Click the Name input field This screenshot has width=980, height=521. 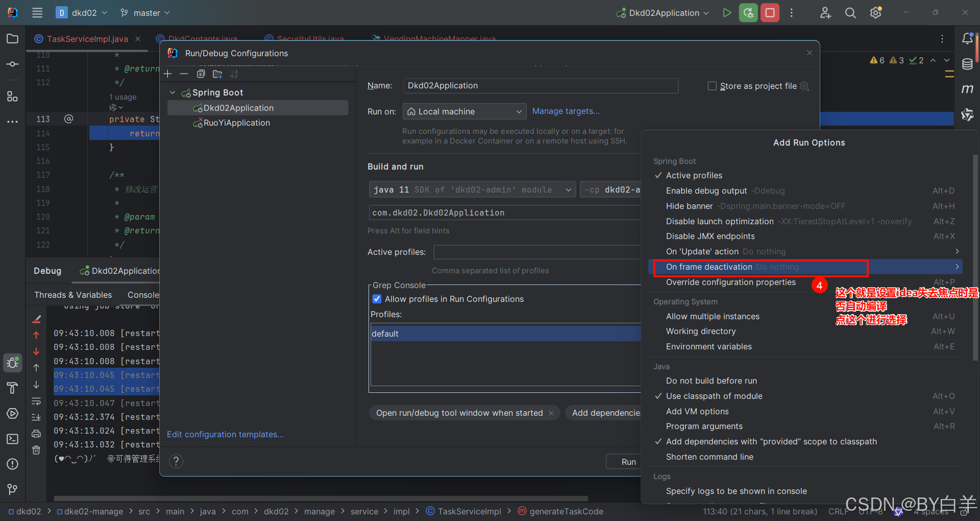(541, 86)
